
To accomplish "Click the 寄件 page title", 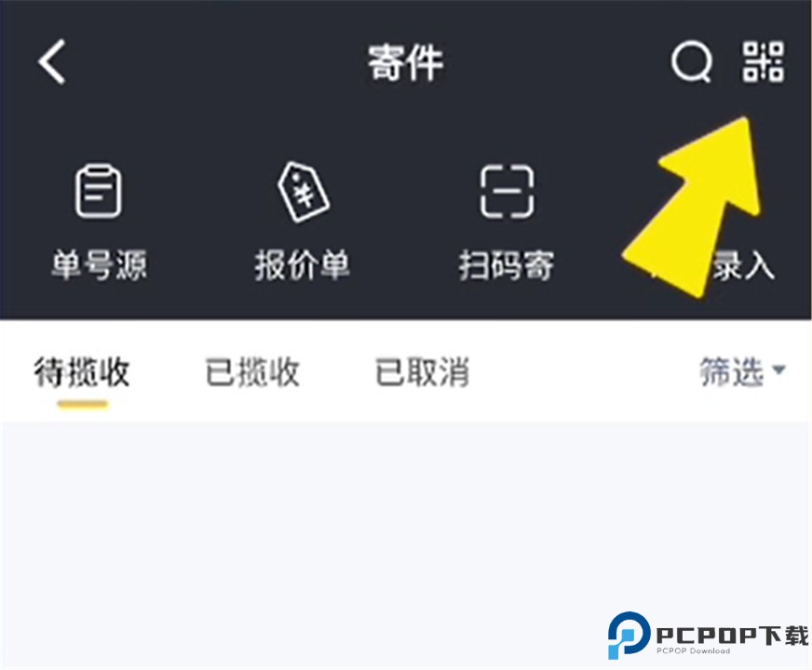I will [405, 62].
